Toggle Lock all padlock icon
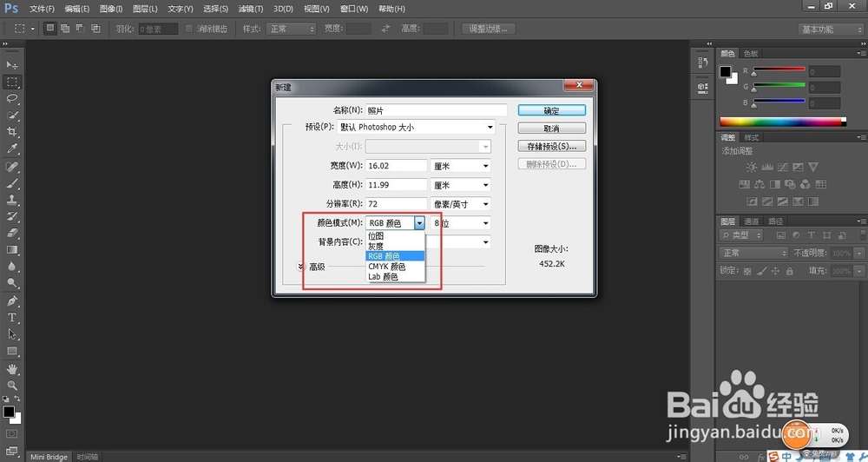The height and width of the screenshot is (462, 868). pyautogui.click(x=789, y=271)
